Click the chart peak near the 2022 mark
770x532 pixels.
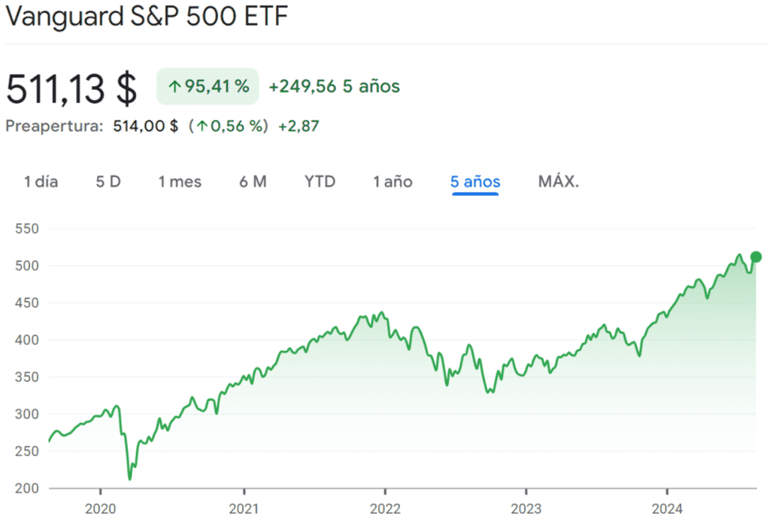[382, 312]
